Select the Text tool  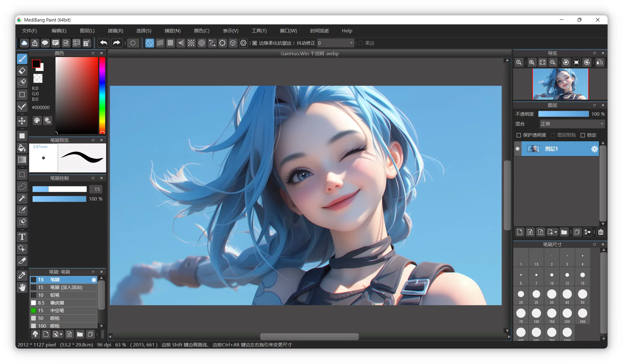coord(22,237)
